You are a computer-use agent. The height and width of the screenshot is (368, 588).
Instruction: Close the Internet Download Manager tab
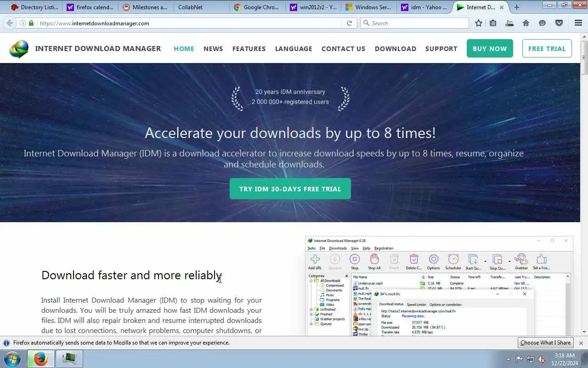coord(502,7)
